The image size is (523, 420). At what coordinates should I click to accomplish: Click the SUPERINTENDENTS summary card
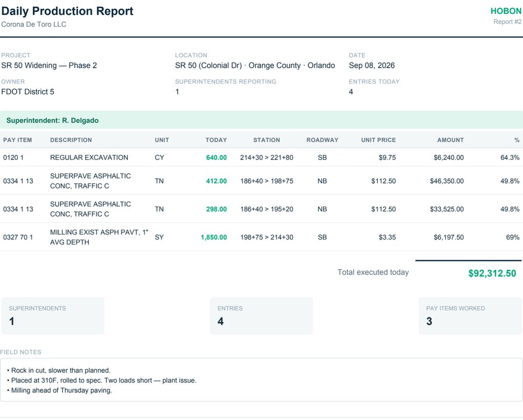tap(53, 316)
